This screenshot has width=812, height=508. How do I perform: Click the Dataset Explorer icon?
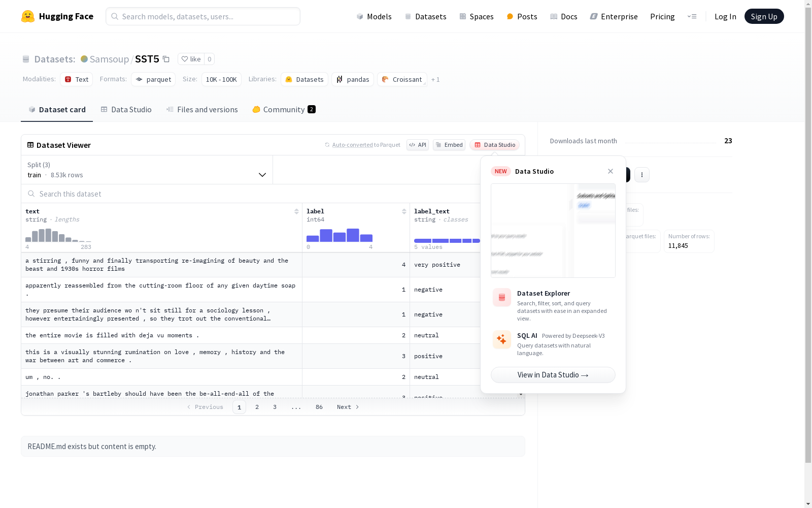click(502, 298)
